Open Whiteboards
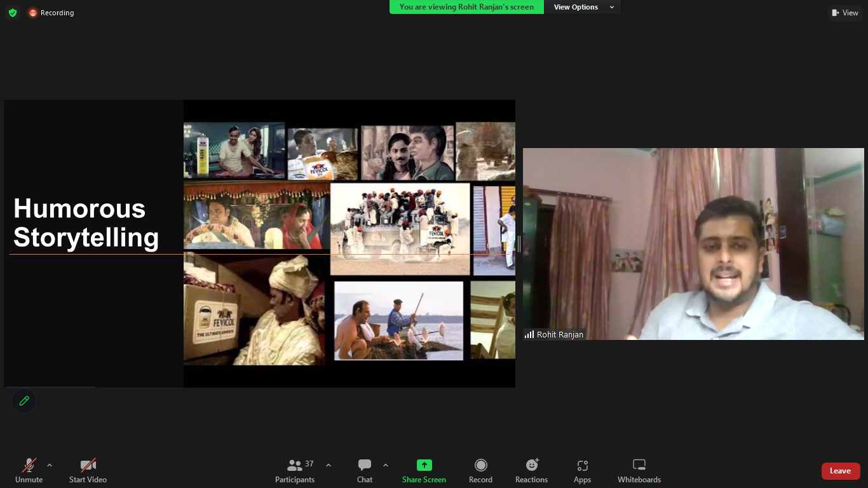 tap(639, 471)
